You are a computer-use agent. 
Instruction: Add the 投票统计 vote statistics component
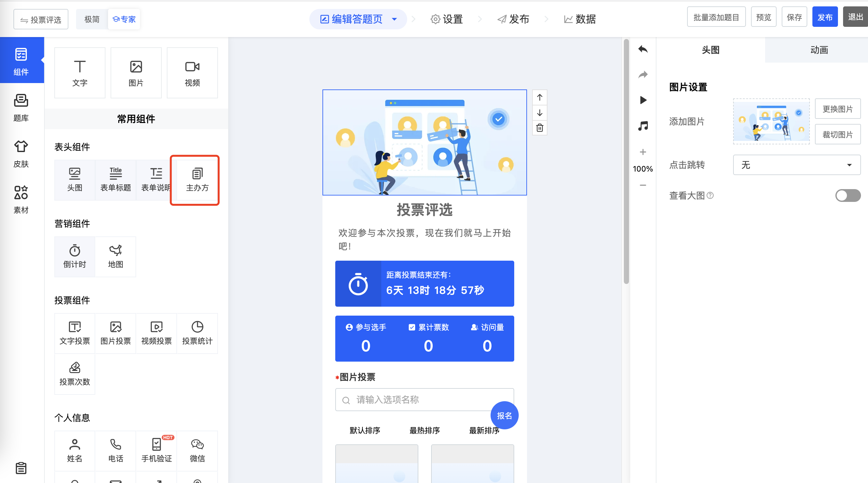tap(198, 333)
